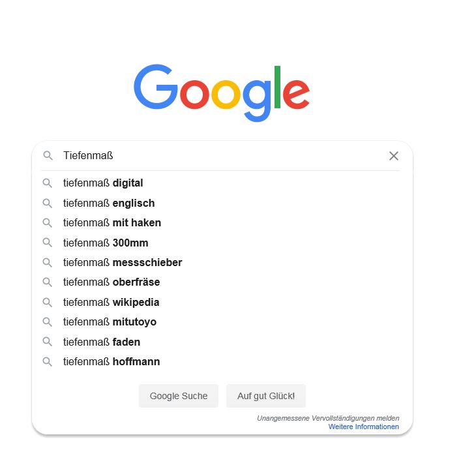The width and height of the screenshot is (476, 465).
Task: Select the tiefenmaß oberfräse suggestion
Action: pyautogui.click(x=221, y=282)
